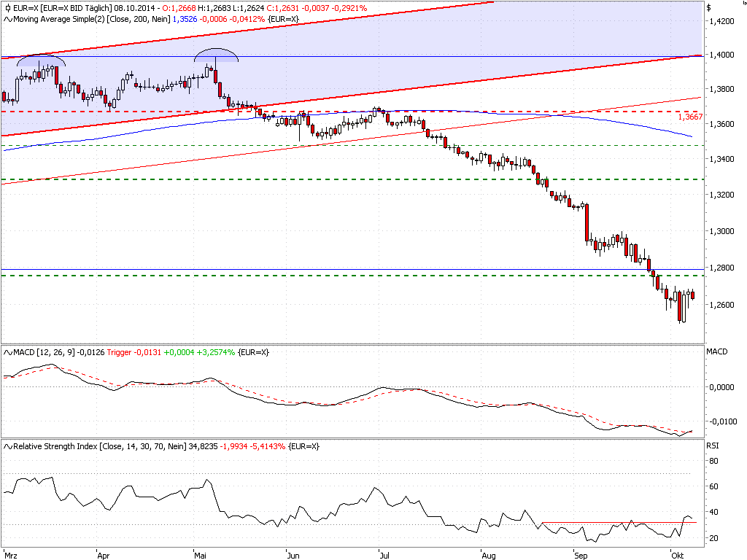
Task: Click the moving average value '1,3526'
Action: click(185, 19)
